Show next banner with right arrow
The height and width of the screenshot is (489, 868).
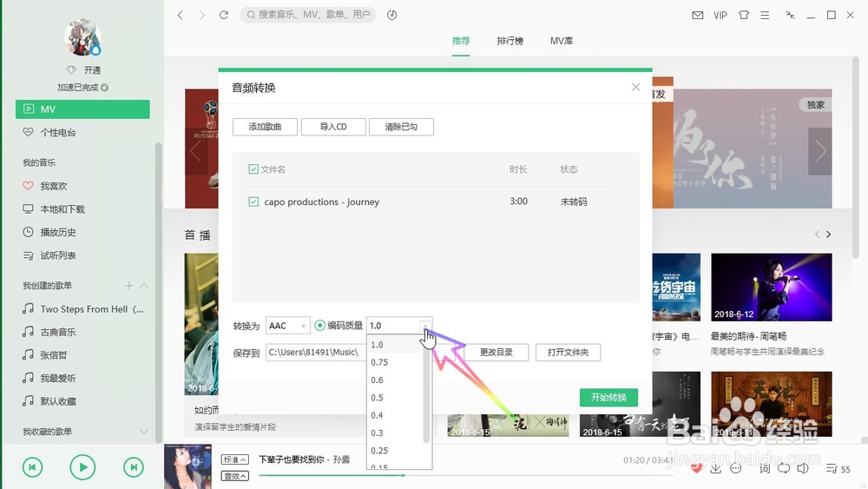(820, 151)
